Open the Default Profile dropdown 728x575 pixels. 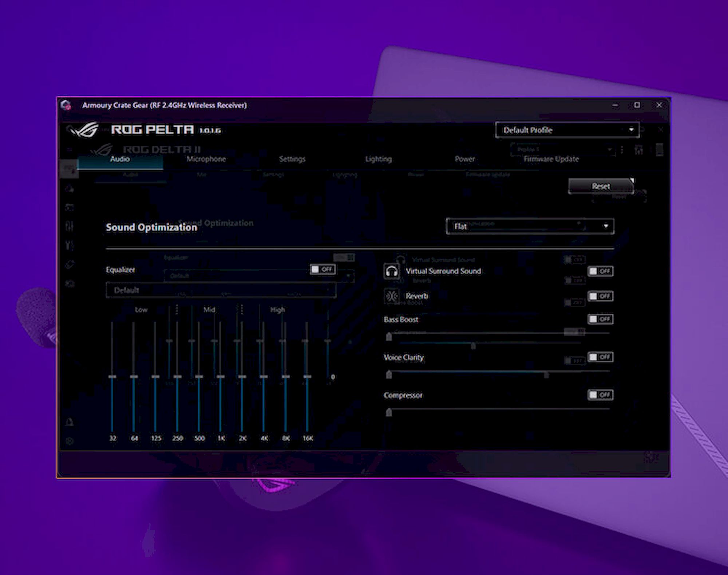pyautogui.click(x=567, y=130)
